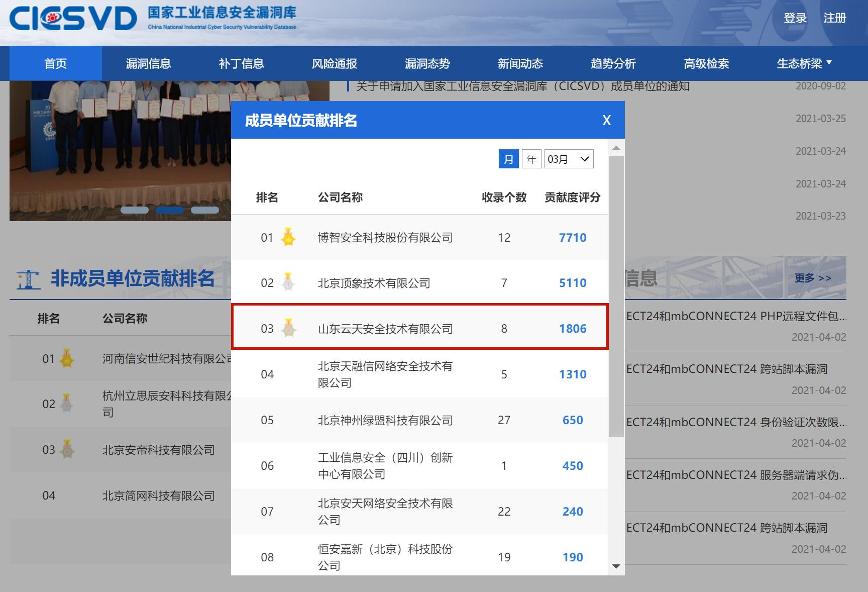Screen dimensions: 868x592
Task: Expand the 生态桥梁 menu
Action: (x=804, y=63)
